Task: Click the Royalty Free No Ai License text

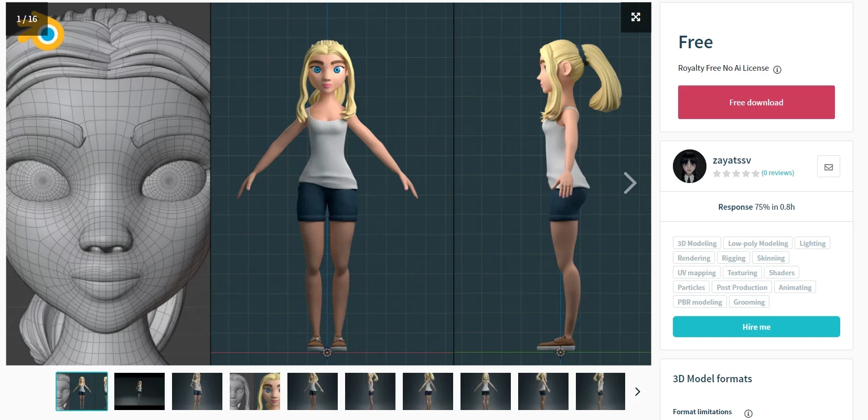Action: coord(723,68)
